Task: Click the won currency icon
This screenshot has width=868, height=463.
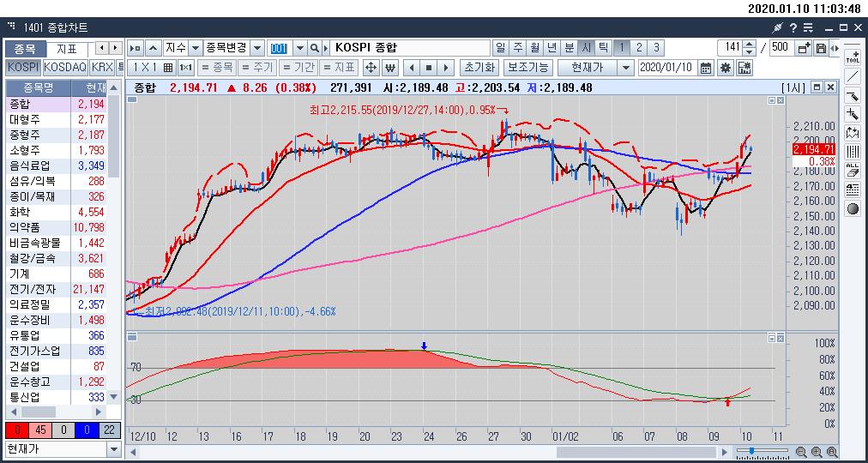Action: pos(391,68)
